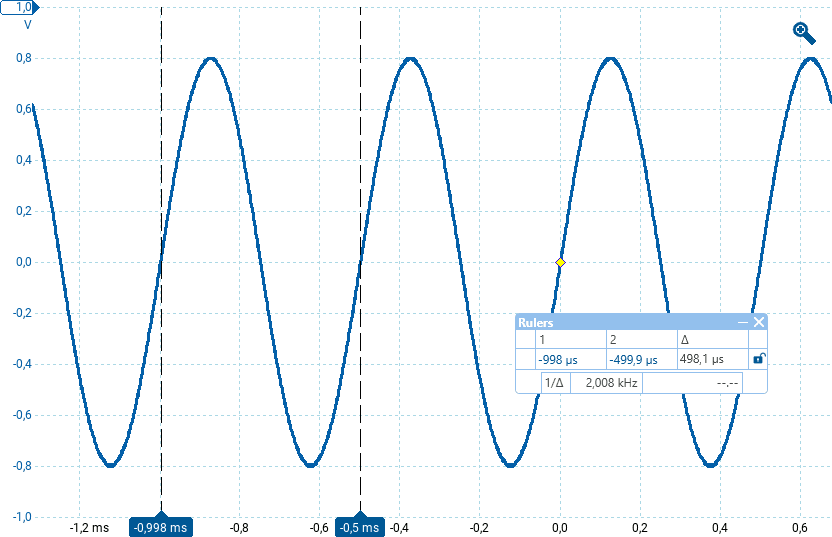Click ruler 1 value -998 µs
Image resolution: width=832 pixels, height=537 pixels.
[x=558, y=360]
